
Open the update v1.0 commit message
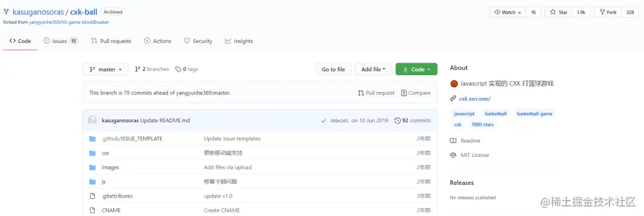tap(218, 196)
